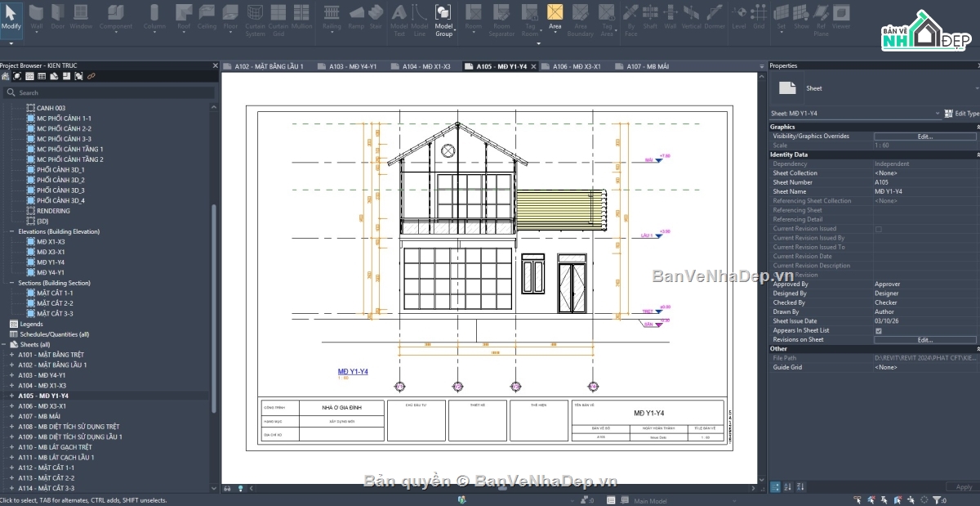Image resolution: width=980 pixels, height=506 pixels.
Task: Collapse the Sheets (all) node
Action: 4,344
